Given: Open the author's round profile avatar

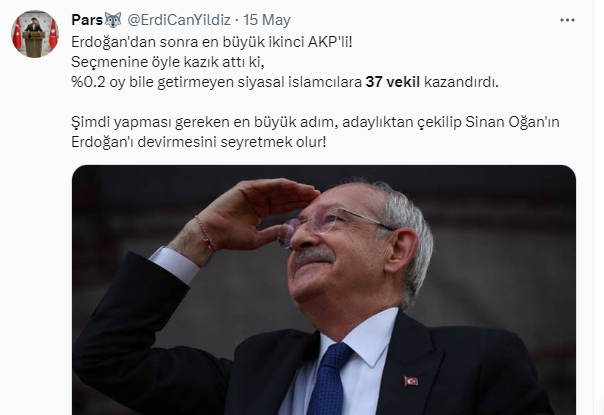Looking at the screenshot, I should [x=35, y=34].
